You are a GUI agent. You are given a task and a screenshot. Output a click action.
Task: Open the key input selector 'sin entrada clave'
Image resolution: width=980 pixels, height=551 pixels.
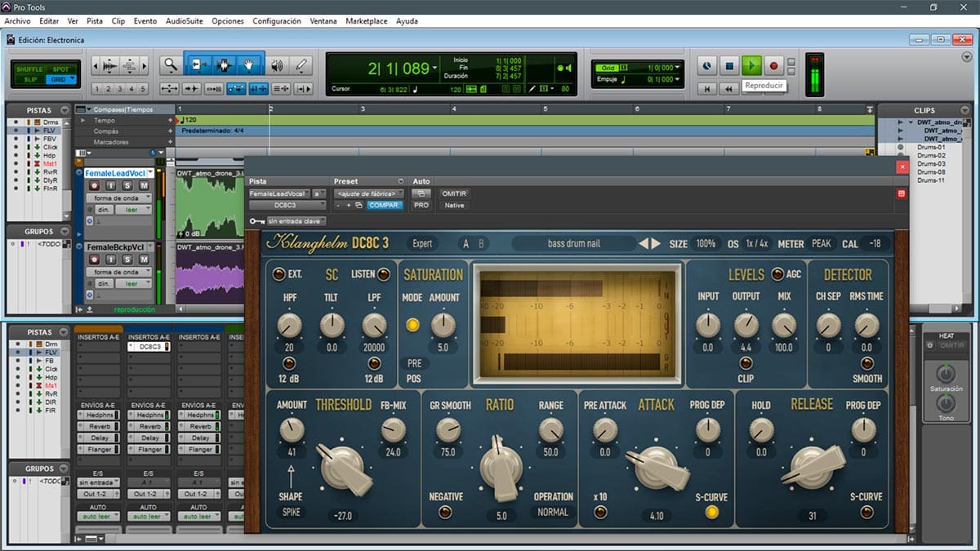pos(297,221)
